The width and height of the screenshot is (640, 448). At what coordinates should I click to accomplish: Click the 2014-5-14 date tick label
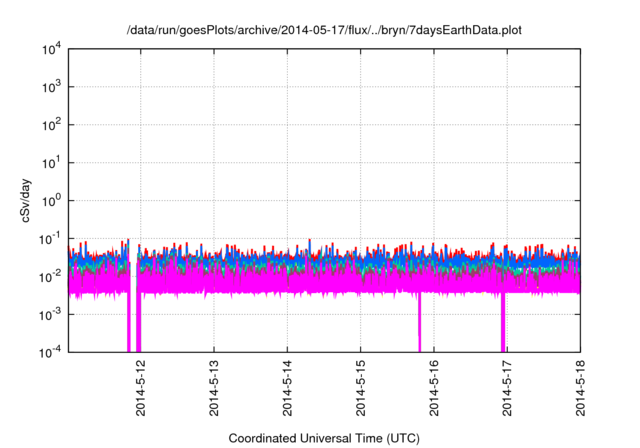pos(287,388)
